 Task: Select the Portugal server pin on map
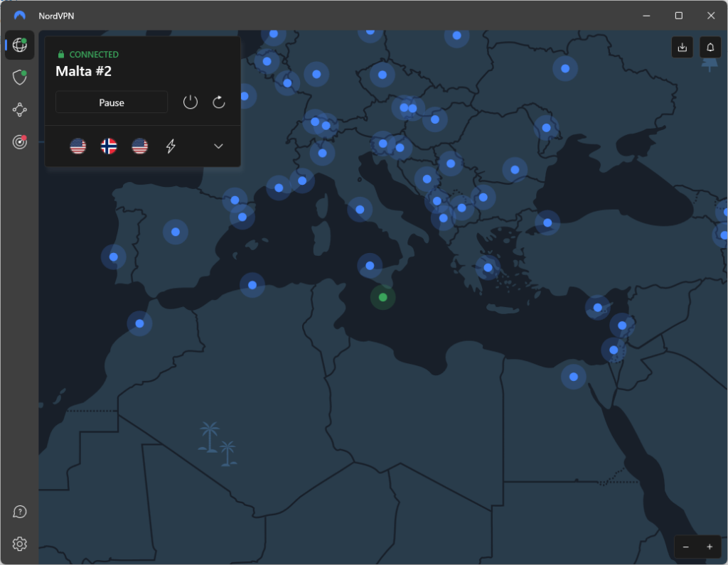114,257
